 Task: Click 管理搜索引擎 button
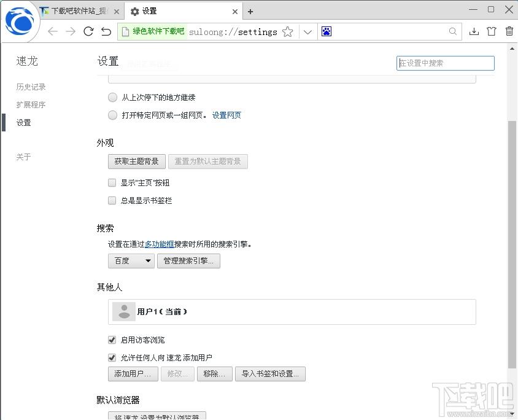click(x=188, y=261)
